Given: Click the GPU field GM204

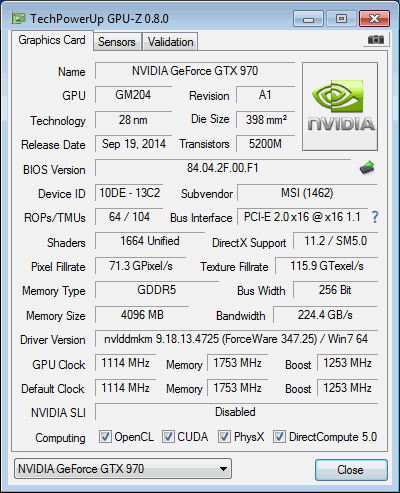Looking at the screenshot, I should [x=133, y=95].
